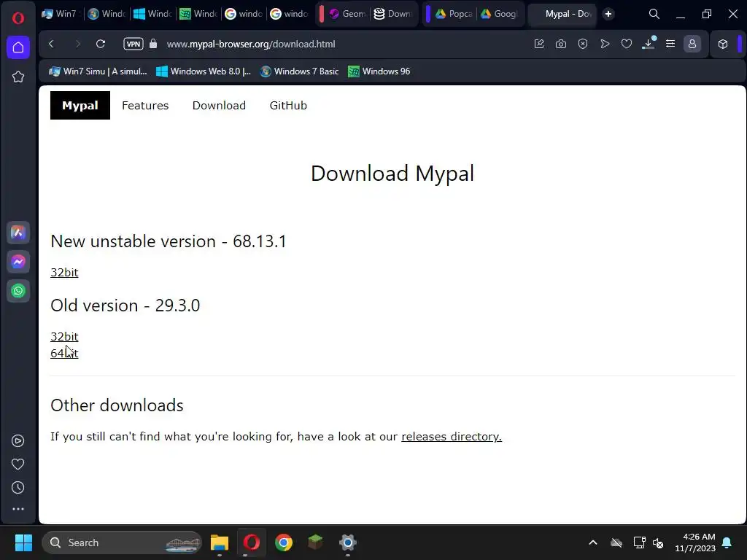
Task: Open the profile account icon
Action: point(692,44)
